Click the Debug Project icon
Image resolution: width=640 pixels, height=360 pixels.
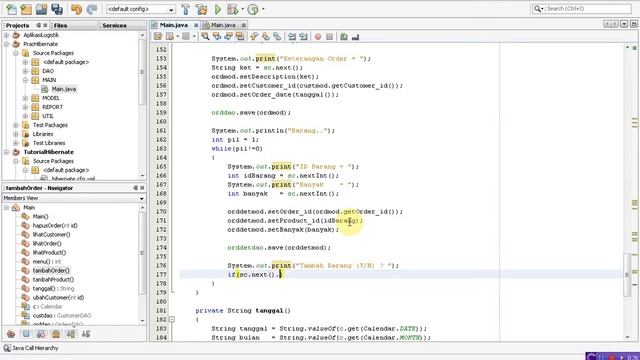coord(232,9)
